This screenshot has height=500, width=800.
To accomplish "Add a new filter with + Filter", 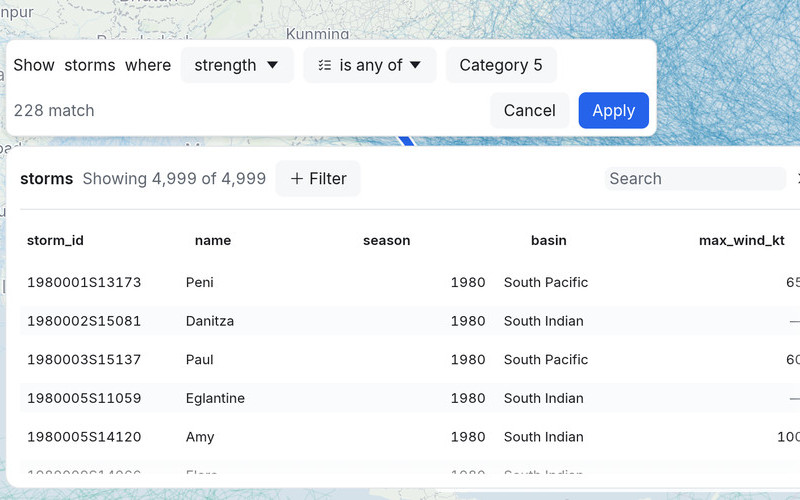I will [318, 179].
